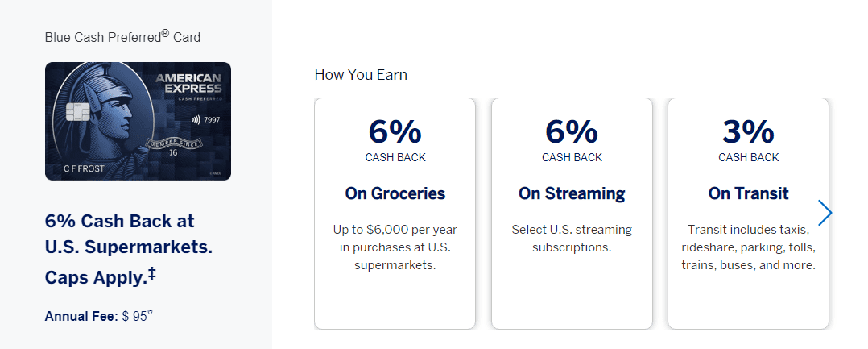868x349 pixels.
Task: Click the centurion portrait on card
Action: coord(105,110)
